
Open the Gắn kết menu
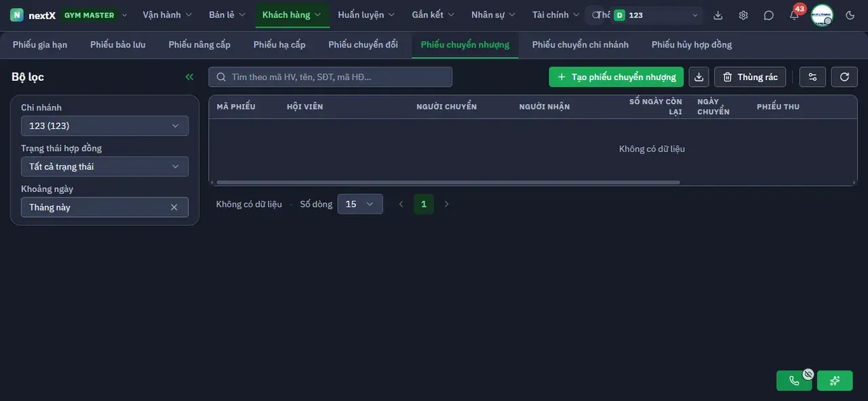[433, 15]
